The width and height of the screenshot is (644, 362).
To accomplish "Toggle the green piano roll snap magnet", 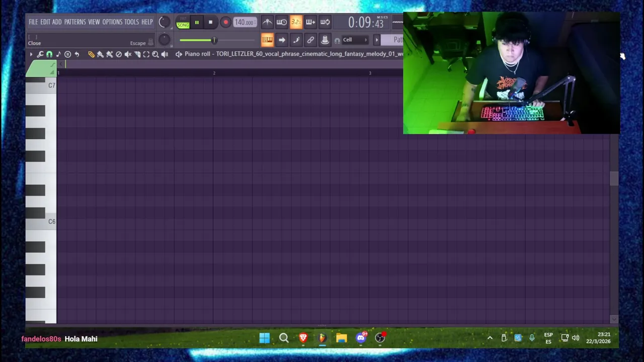I will 49,54.
